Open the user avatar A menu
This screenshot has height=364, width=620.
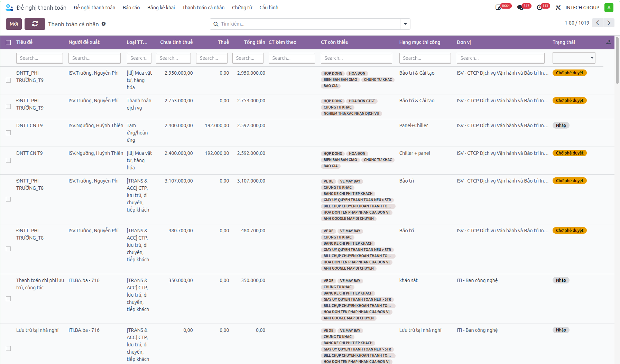[609, 8]
